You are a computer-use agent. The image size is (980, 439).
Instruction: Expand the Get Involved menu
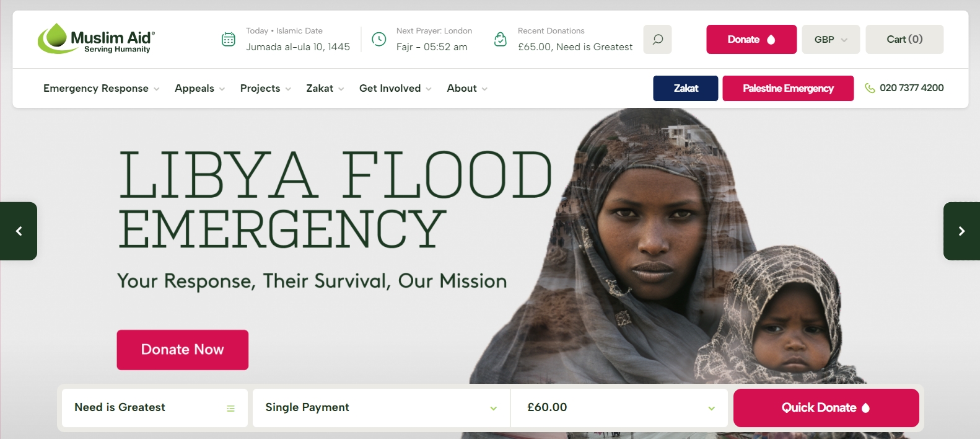395,89
